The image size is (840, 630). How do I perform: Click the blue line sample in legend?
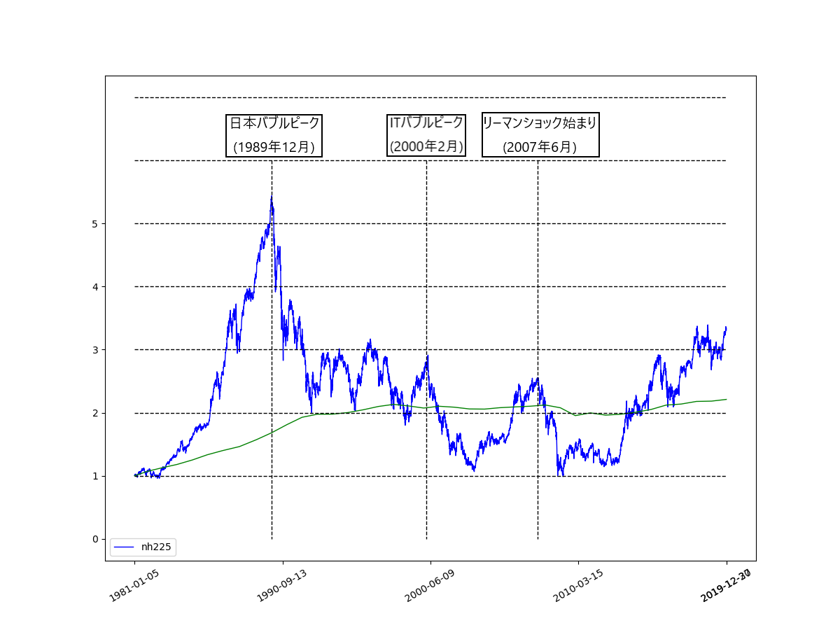tap(125, 547)
